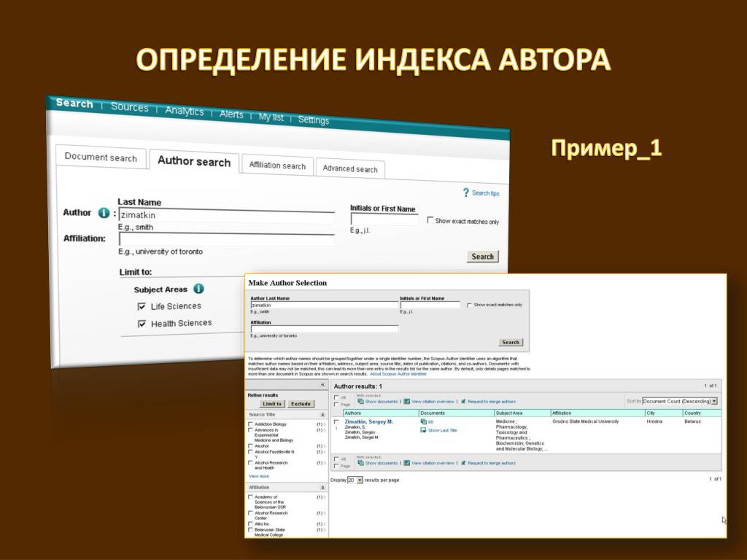Open the Search menu in the top bar
Viewport: 747px width, 560px height.
click(x=74, y=104)
